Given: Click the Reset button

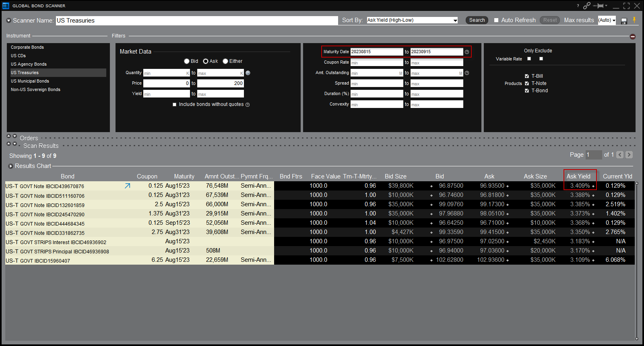Looking at the screenshot, I should click(550, 20).
